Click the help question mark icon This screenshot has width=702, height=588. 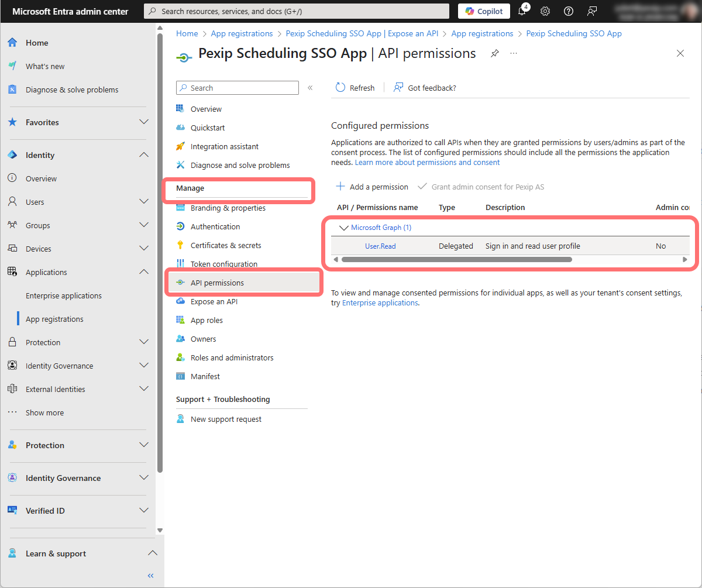pos(568,11)
